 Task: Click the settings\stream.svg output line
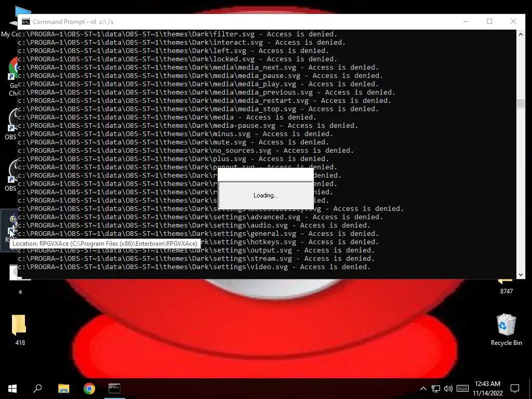(x=196, y=259)
